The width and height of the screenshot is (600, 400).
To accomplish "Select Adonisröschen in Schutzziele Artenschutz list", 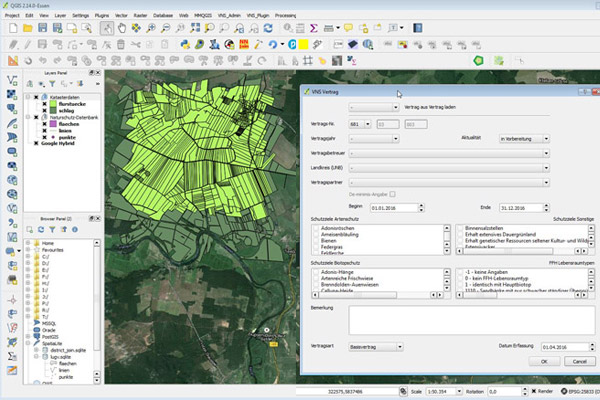I will (338, 228).
